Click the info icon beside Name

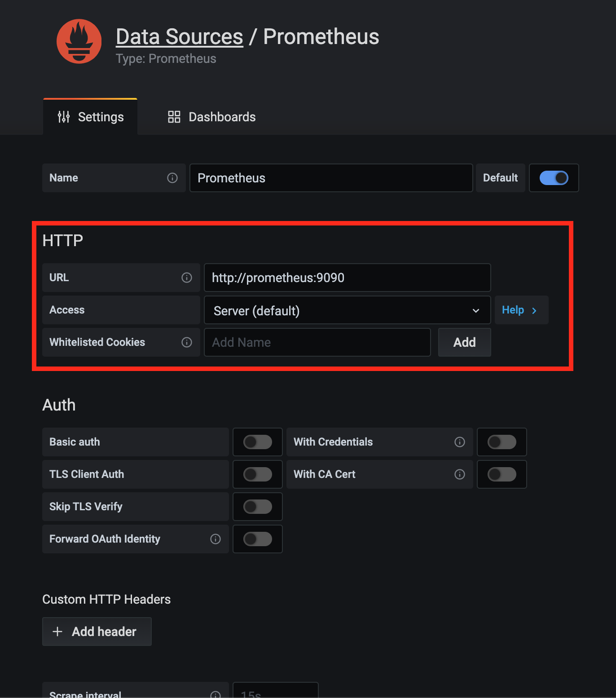[172, 178]
